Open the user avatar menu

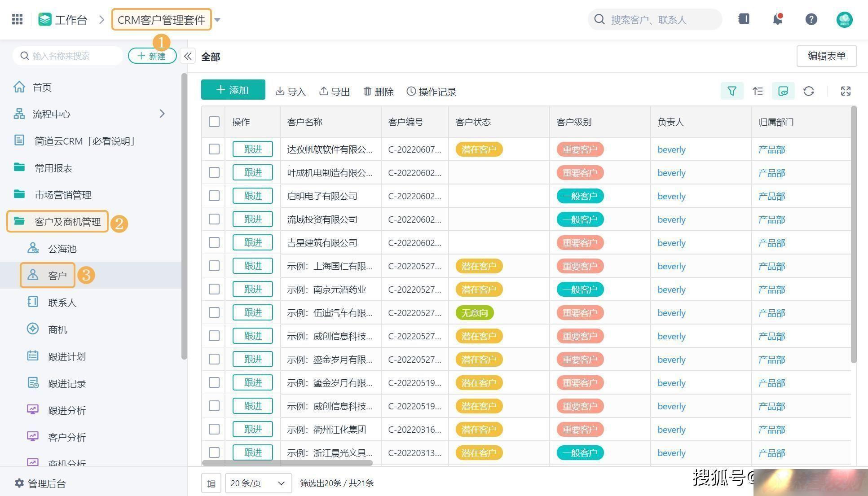[x=844, y=19]
